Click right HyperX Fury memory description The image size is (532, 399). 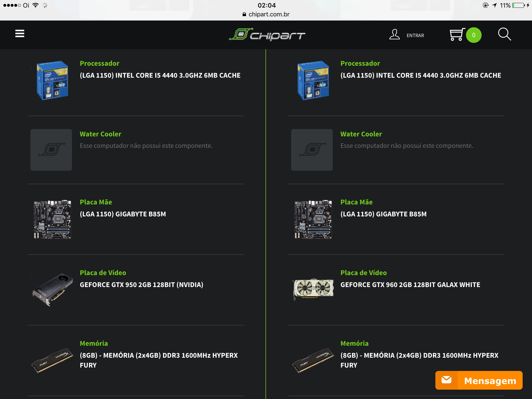(420, 360)
